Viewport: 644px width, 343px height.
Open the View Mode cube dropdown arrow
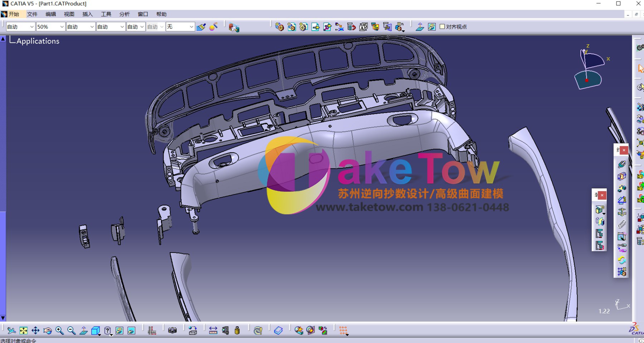(x=99, y=335)
